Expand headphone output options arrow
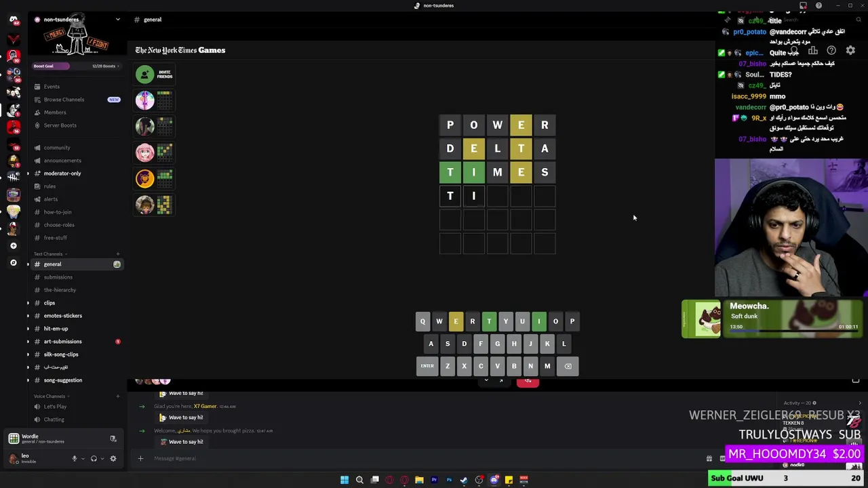The height and width of the screenshot is (488, 868). 102,458
